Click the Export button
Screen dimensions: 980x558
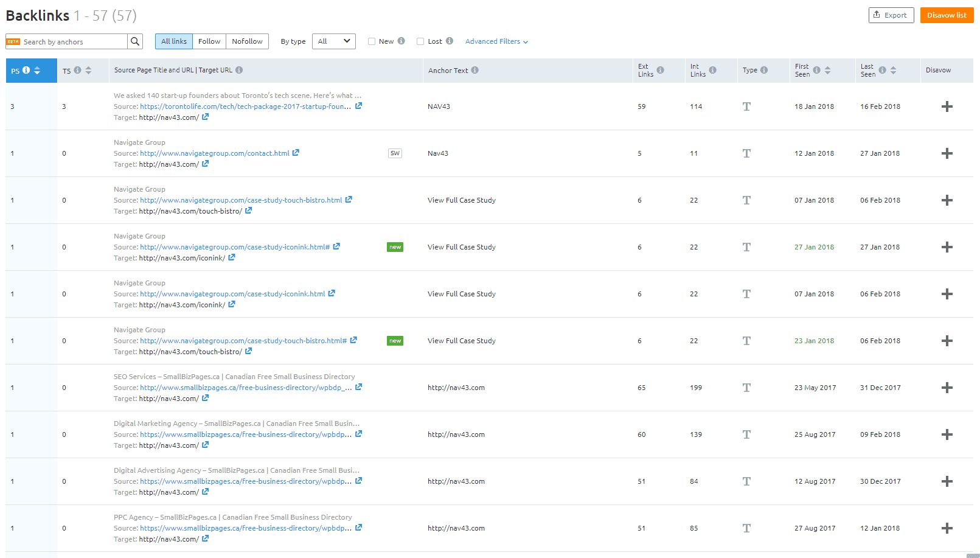[891, 15]
